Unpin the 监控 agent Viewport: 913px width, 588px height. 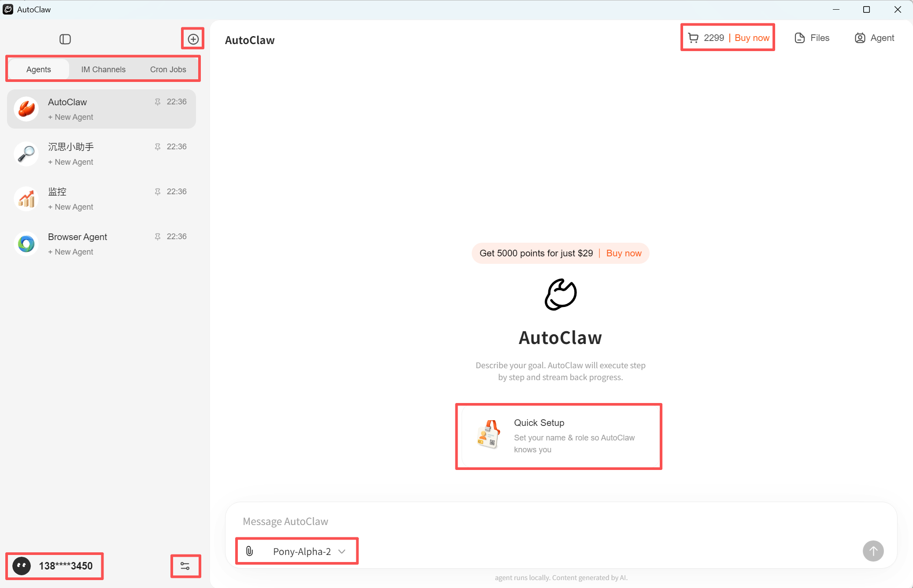(157, 191)
